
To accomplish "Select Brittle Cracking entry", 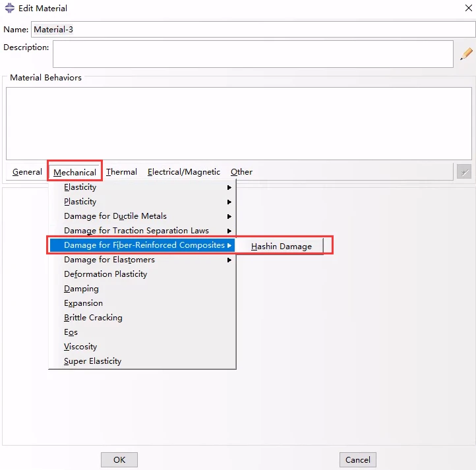I will [x=142, y=318].
